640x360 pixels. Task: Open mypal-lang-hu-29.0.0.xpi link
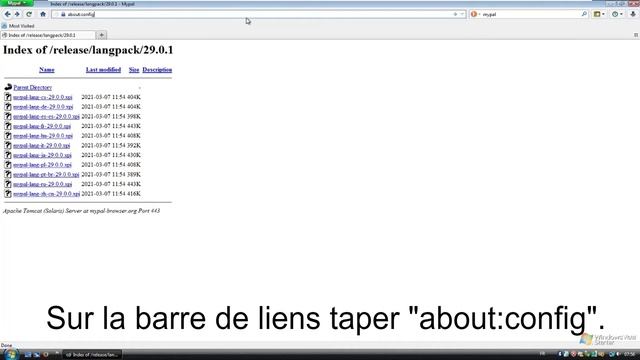tap(43, 136)
